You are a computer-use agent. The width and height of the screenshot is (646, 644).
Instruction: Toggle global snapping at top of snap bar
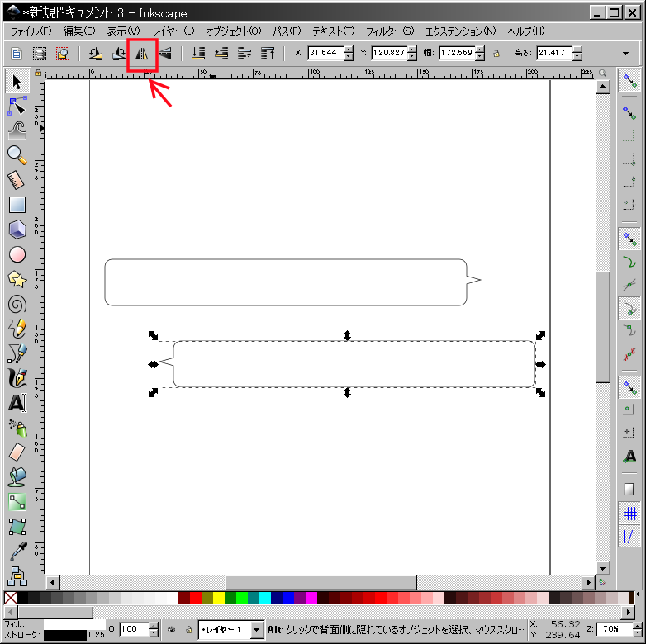[629, 80]
